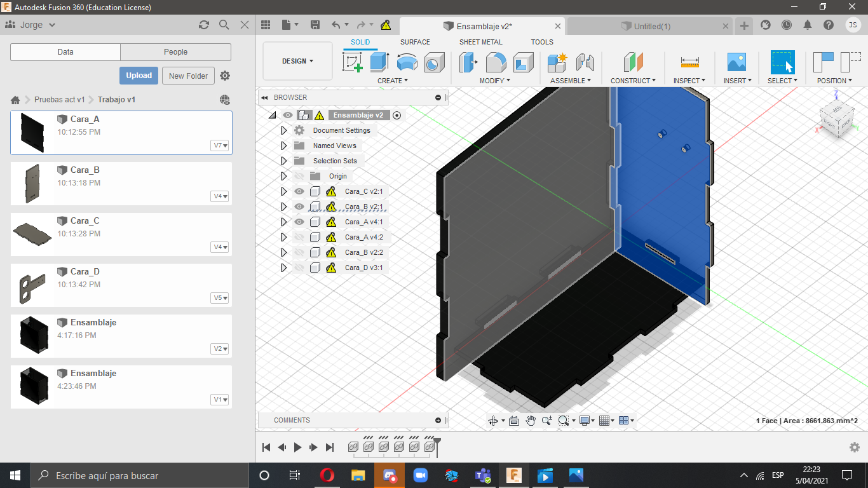
Task: Open the data panel grid icon
Action: pos(266,25)
